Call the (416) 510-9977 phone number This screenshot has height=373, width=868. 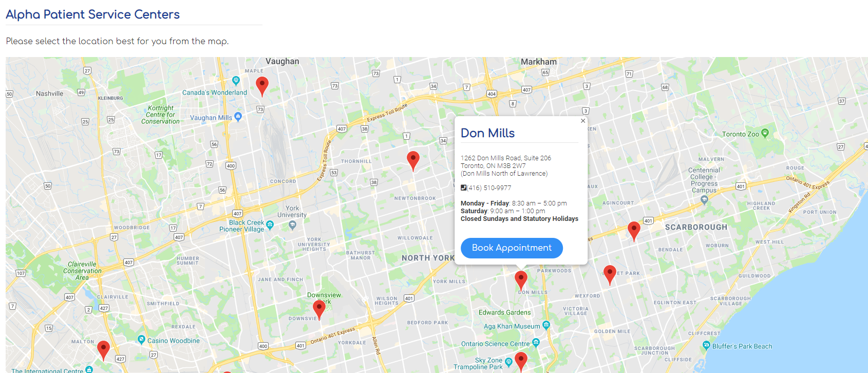[489, 188]
